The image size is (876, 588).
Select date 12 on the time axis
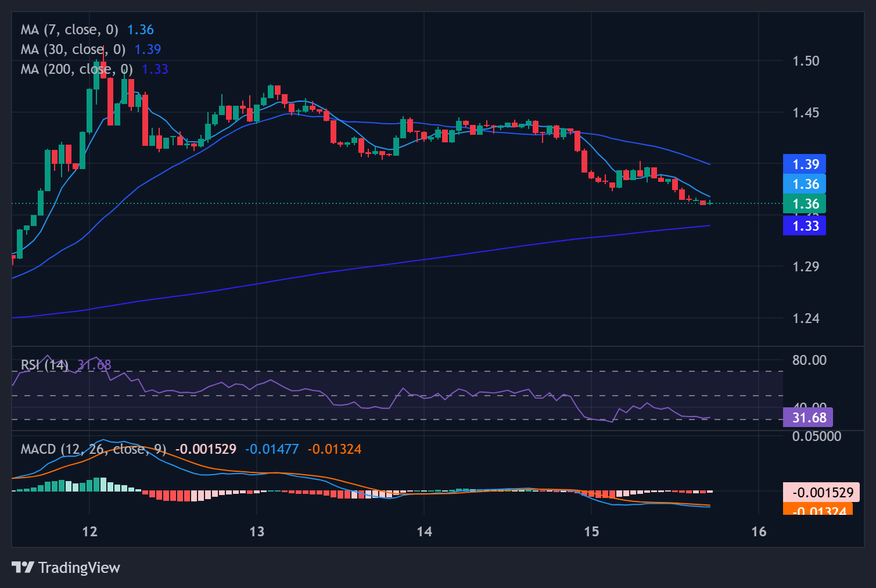[89, 532]
